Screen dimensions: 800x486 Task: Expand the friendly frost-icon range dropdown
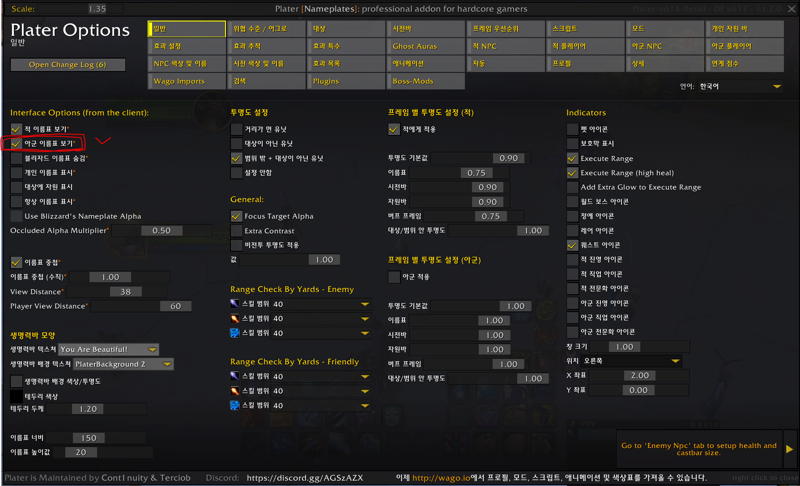coord(321,405)
